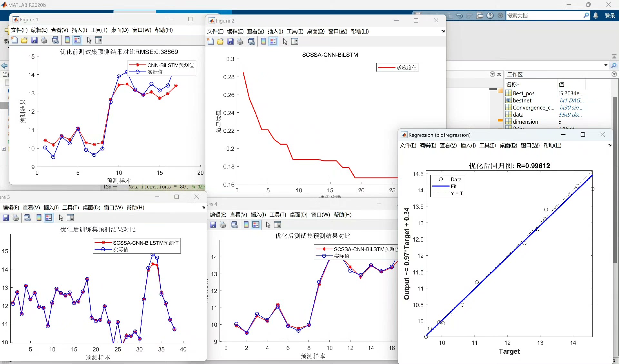This screenshot has height=364, width=619.
Task: Toggle Insert Legend in Figure 1 toolbar
Action: coord(77,40)
